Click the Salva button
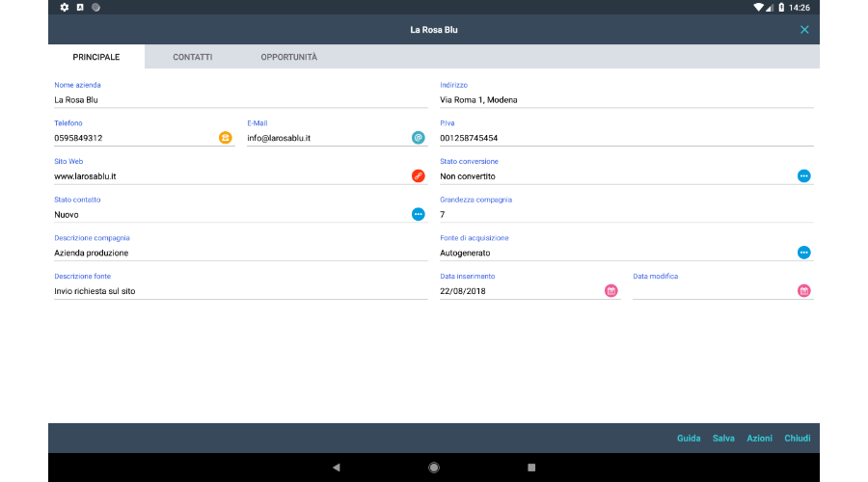The image size is (868, 482). 723,439
